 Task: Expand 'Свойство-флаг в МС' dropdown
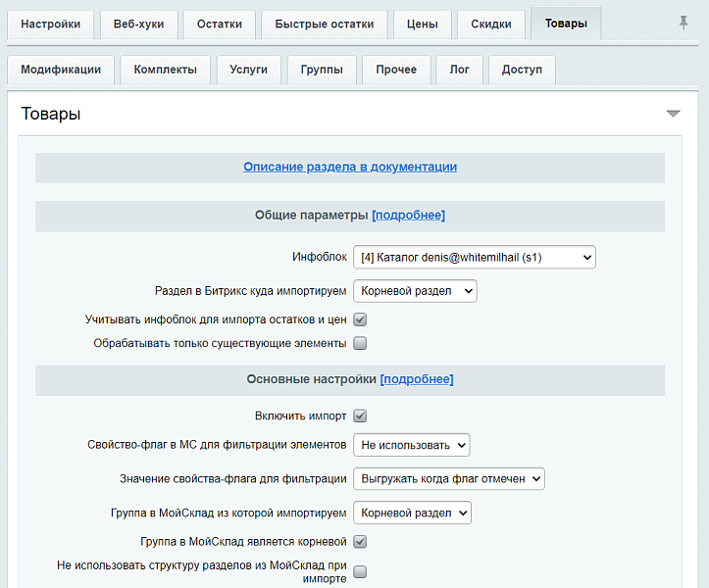[x=411, y=445]
